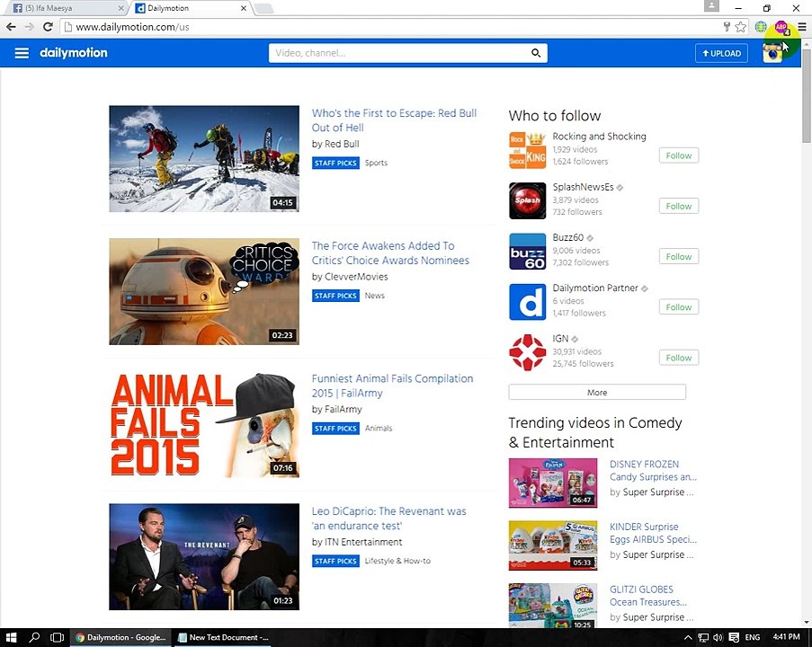Open Who's the First to Escape link
The image size is (812, 647).
(x=394, y=120)
